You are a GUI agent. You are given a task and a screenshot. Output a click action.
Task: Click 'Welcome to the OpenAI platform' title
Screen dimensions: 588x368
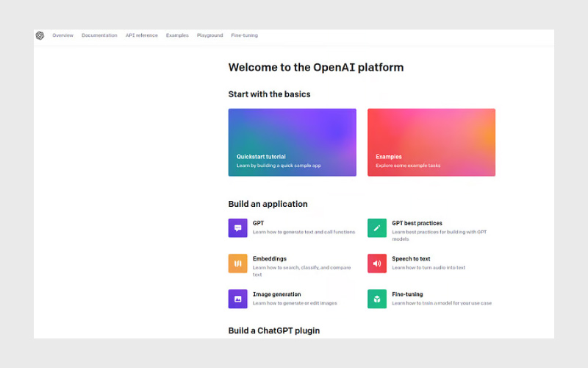[x=316, y=68]
